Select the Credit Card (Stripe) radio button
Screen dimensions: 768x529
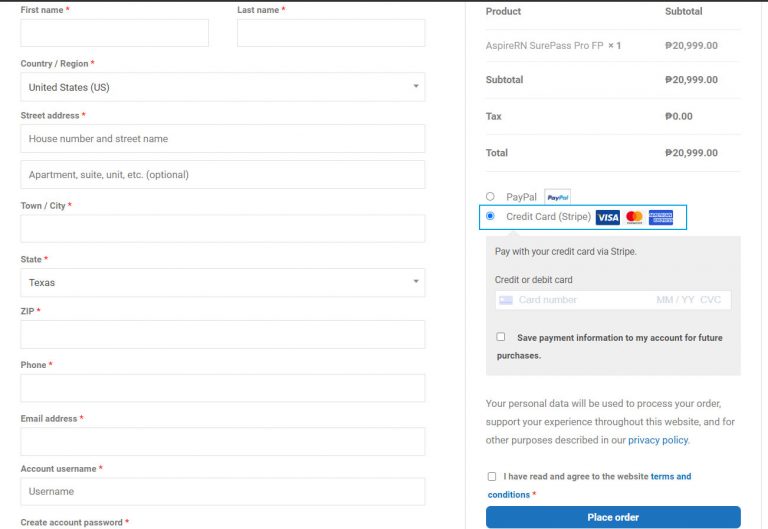(x=490, y=216)
